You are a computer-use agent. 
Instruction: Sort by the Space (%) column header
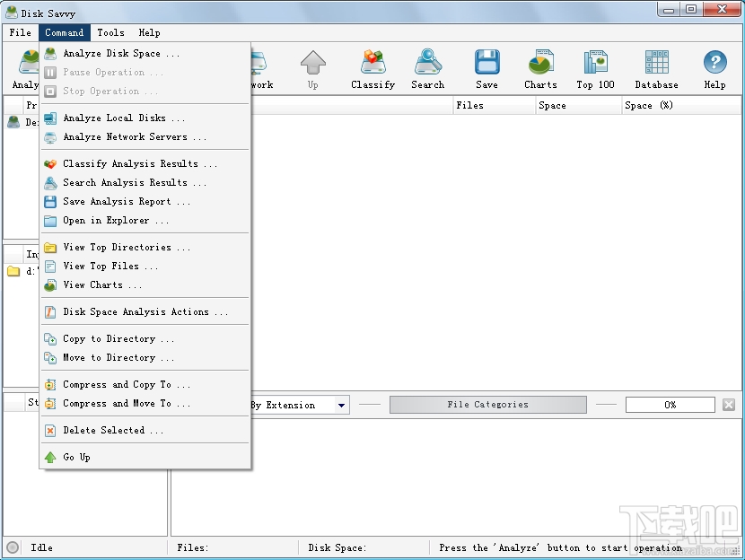coord(681,105)
